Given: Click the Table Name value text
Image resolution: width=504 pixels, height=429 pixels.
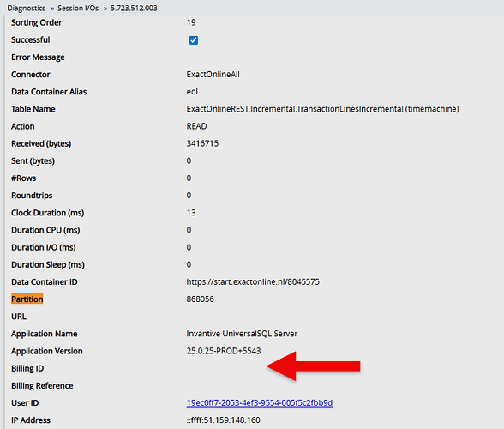Looking at the screenshot, I should point(322,109).
